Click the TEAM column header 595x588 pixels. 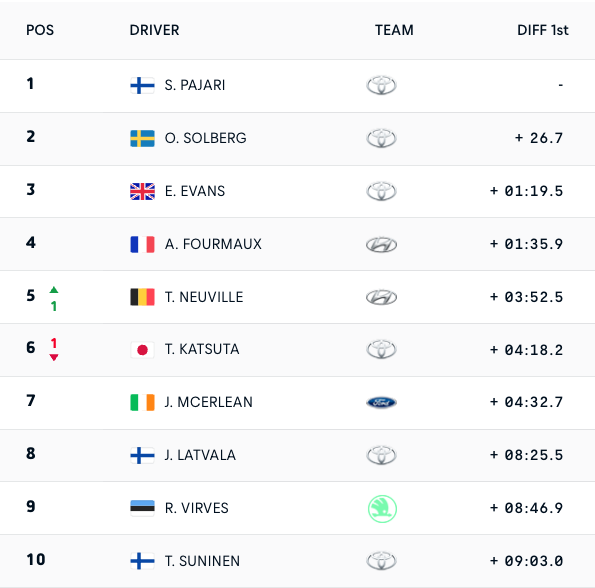pyautogui.click(x=394, y=30)
